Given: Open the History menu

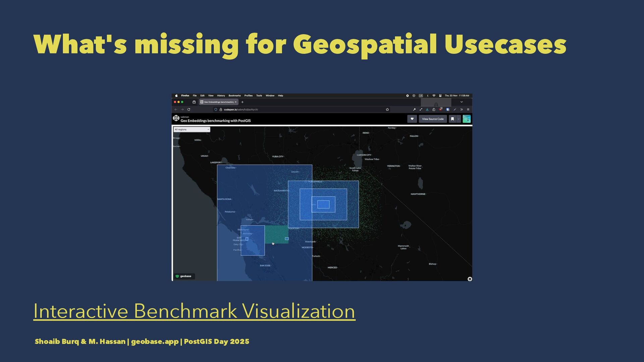Looking at the screenshot, I should coord(221,96).
